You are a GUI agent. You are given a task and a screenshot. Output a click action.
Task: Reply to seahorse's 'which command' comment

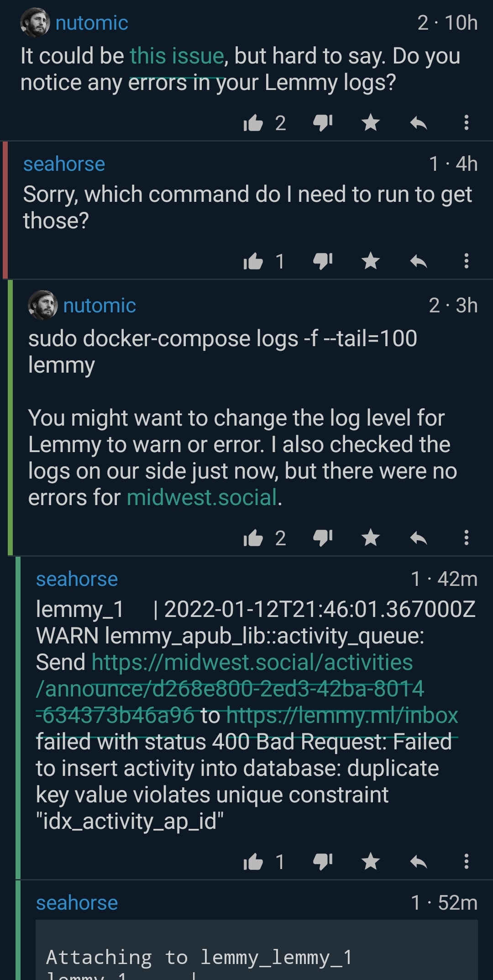[x=418, y=261]
